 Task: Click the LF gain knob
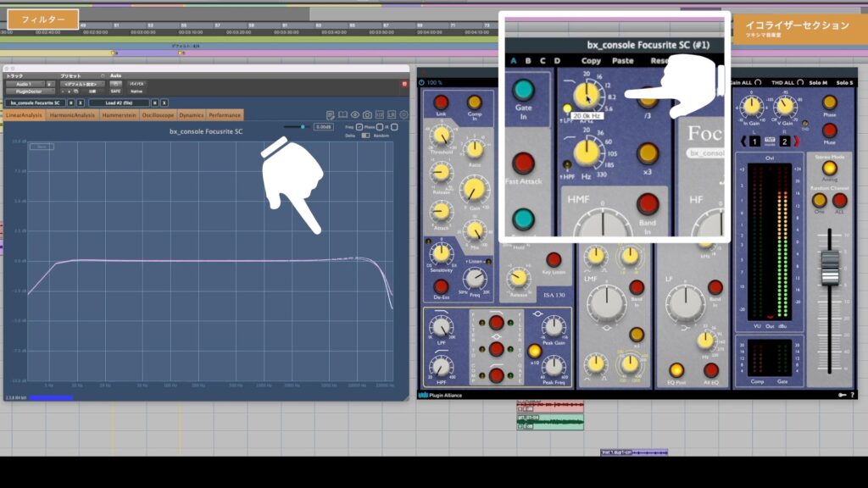685,302
